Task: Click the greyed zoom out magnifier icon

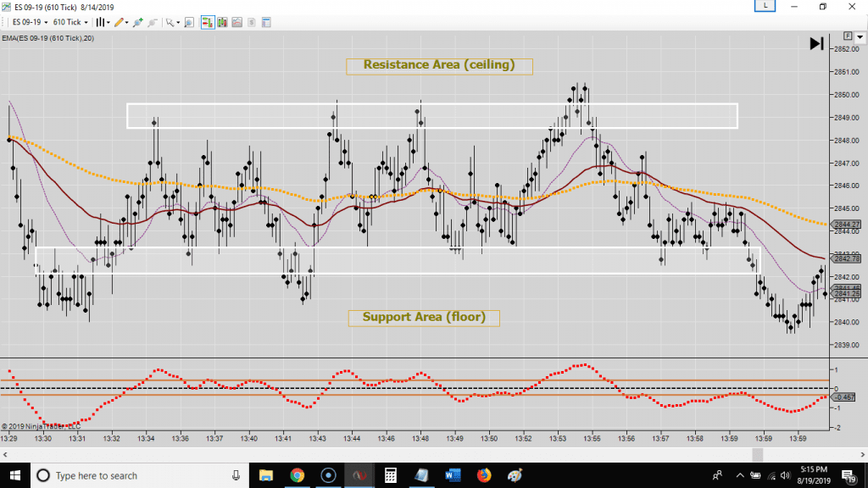Action: (x=153, y=22)
